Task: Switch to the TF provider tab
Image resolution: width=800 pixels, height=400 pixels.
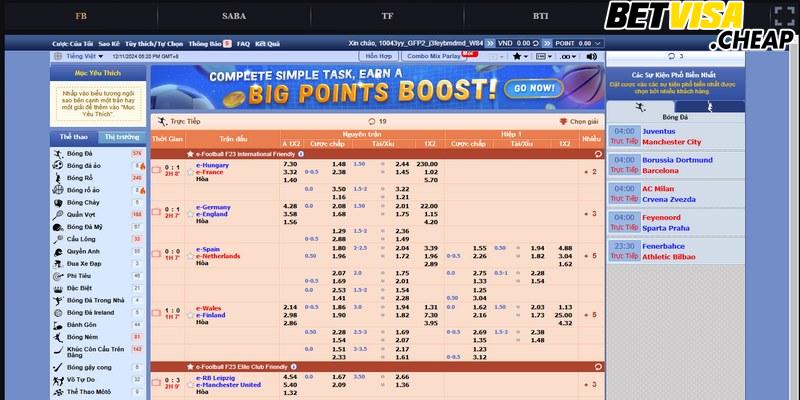Action: tap(387, 16)
